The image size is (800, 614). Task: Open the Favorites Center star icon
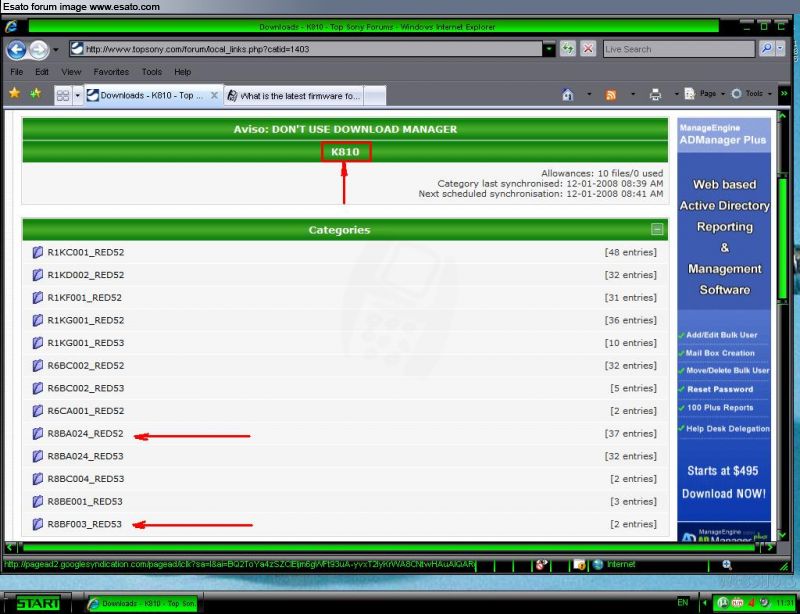[15, 93]
